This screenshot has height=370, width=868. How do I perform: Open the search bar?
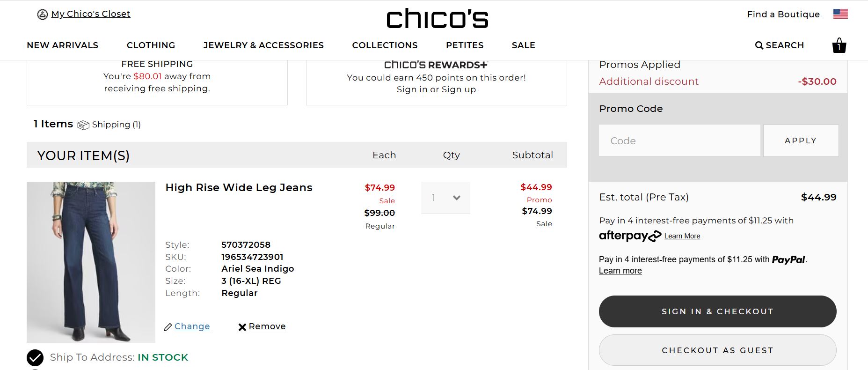(779, 45)
